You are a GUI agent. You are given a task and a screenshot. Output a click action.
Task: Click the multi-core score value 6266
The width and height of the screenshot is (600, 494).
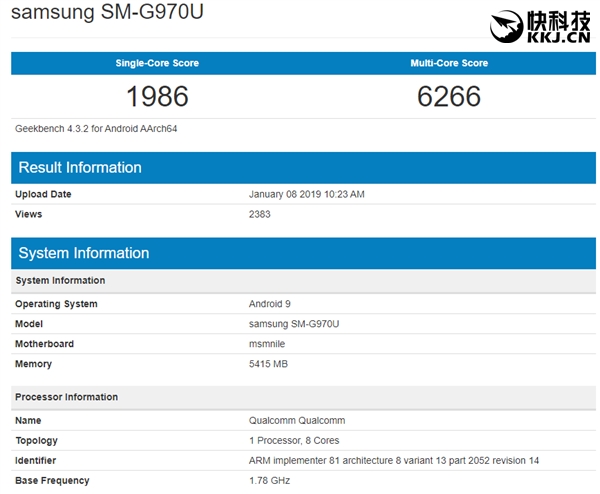pyautogui.click(x=449, y=96)
